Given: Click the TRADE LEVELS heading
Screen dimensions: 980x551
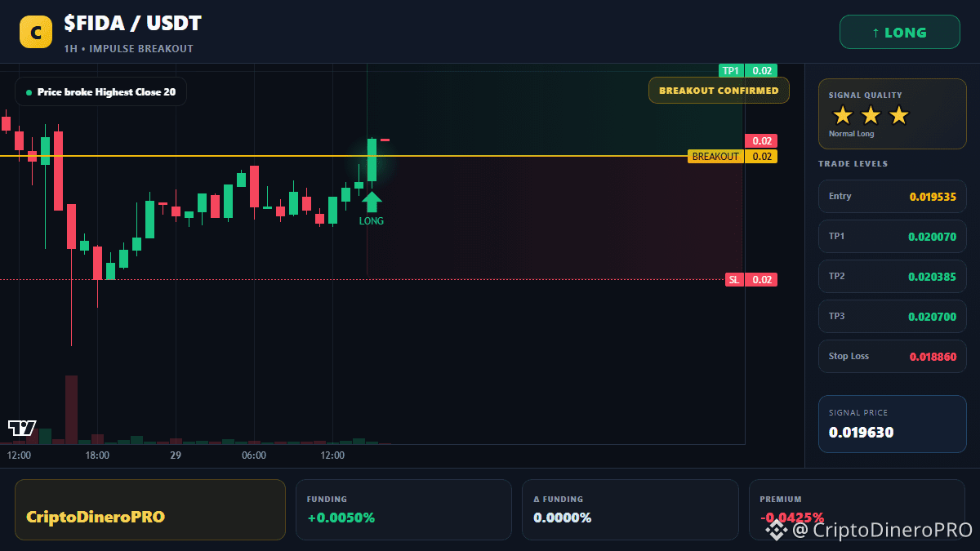Looking at the screenshot, I should pyautogui.click(x=853, y=164).
